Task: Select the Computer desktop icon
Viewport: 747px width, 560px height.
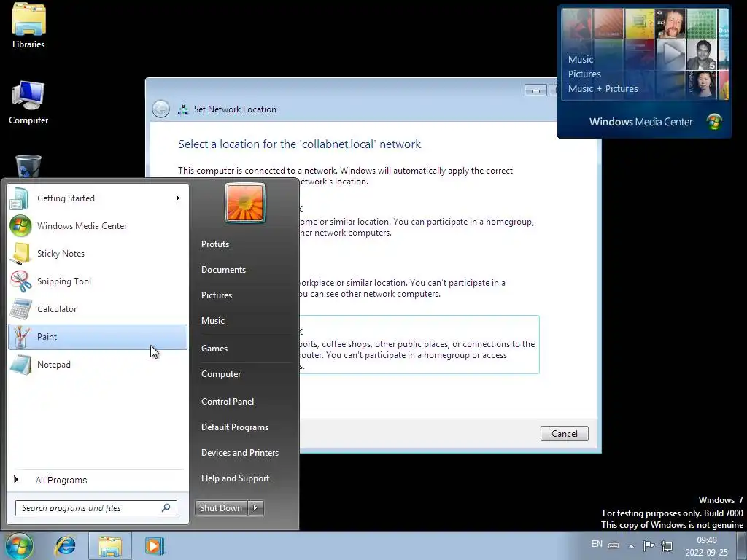Action: pos(28,102)
